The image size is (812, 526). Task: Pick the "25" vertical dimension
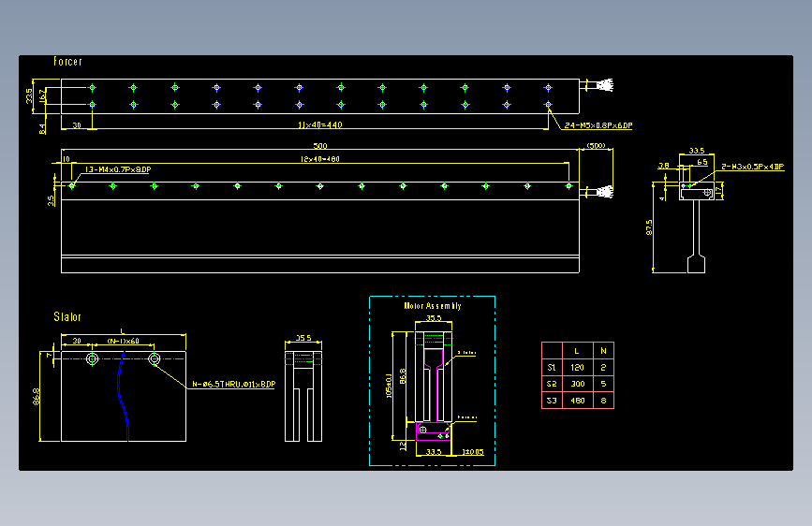click(51, 200)
